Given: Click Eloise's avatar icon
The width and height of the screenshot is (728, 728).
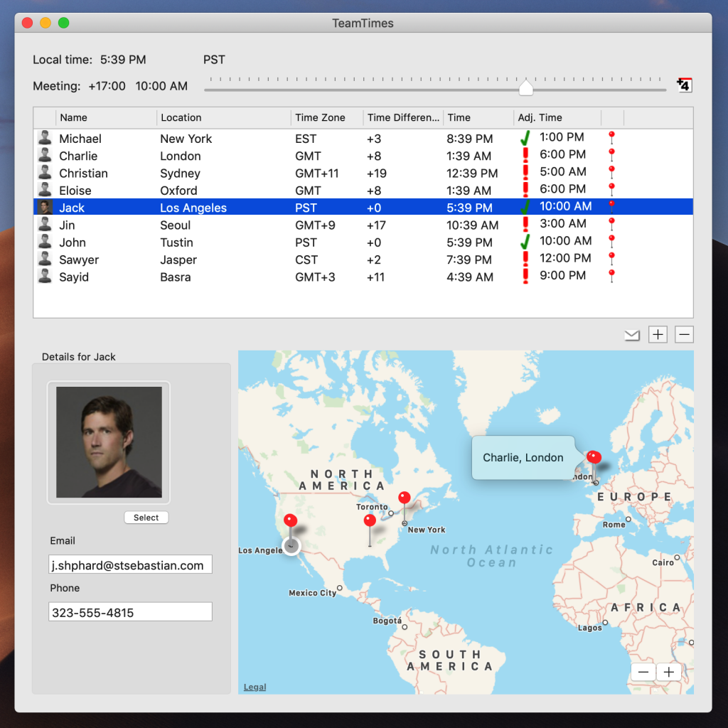Looking at the screenshot, I should click(x=45, y=189).
